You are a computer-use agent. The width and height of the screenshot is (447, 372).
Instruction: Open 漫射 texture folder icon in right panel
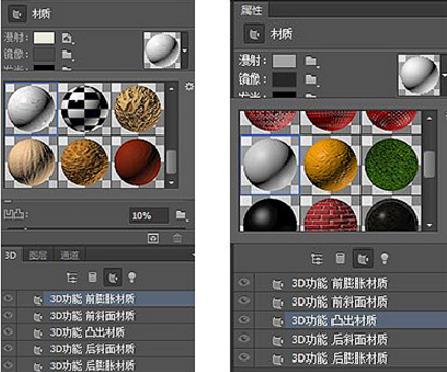(x=311, y=61)
